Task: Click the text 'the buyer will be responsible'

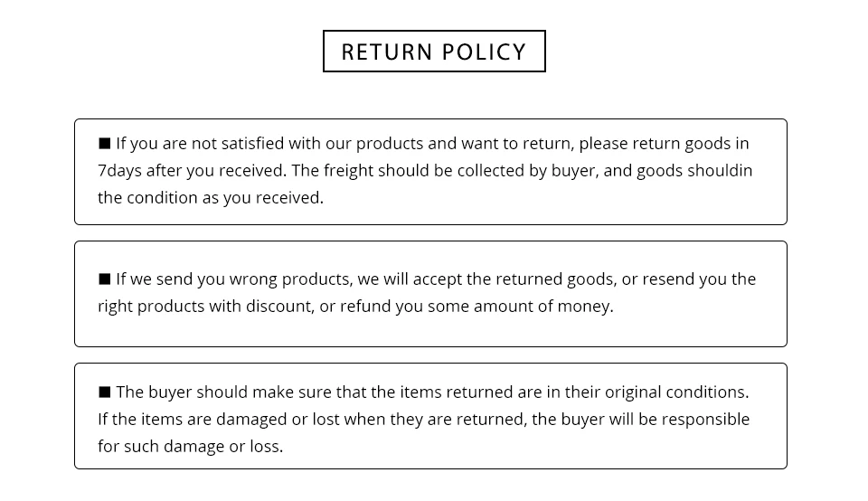Action: [x=640, y=419]
